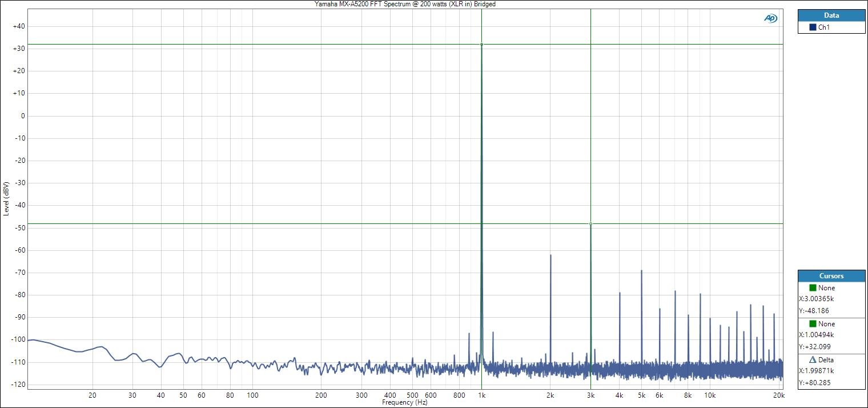Screen dimensions: 868x408
Task: Click the X:1.00494k cursor readout
Action: [x=817, y=335]
